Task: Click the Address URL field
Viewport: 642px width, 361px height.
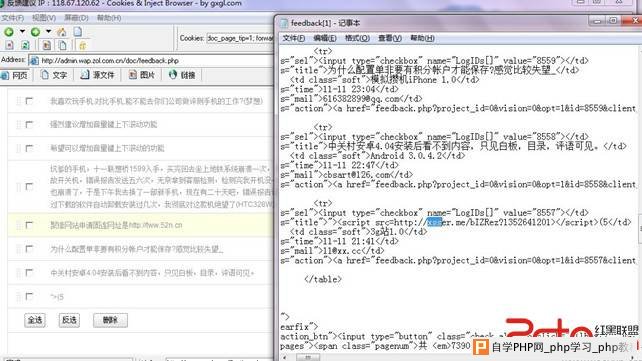Action: pos(151,61)
